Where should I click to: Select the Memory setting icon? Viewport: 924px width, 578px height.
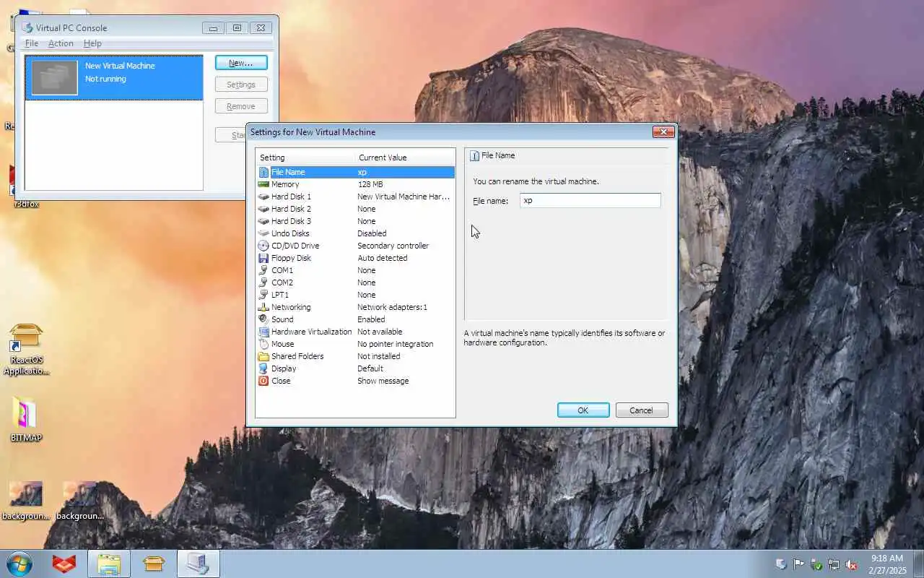[263, 184]
